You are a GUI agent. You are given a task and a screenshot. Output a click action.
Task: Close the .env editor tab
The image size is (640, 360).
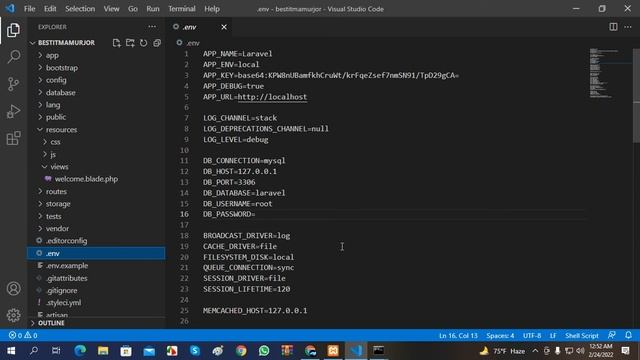tap(224, 27)
